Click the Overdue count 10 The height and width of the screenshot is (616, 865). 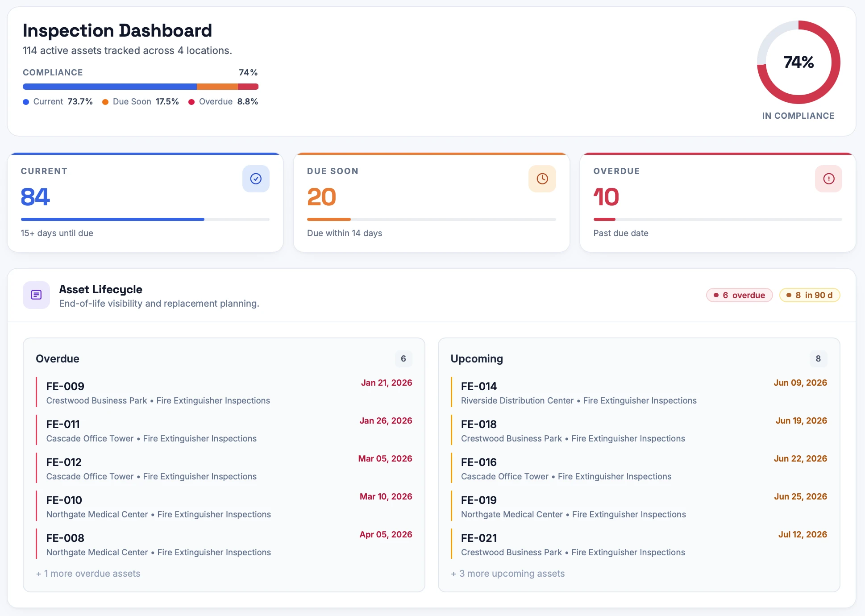(x=606, y=197)
